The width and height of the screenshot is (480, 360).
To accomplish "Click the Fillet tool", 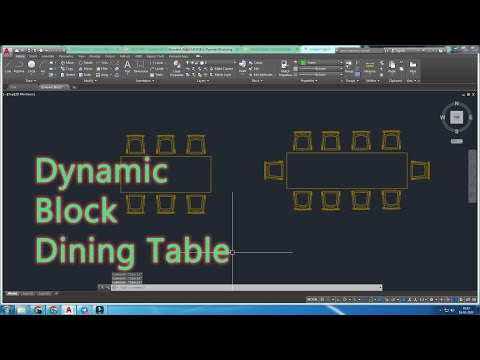I will [103, 69].
